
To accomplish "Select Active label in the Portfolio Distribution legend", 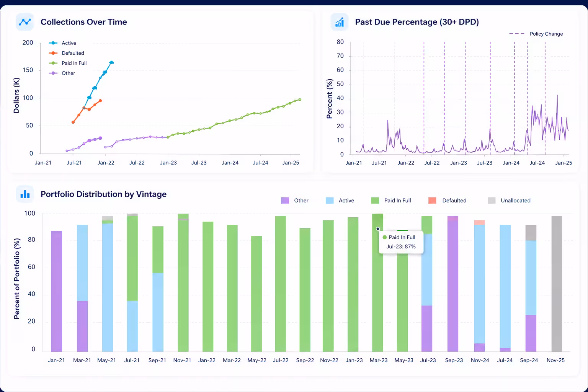I will (x=346, y=201).
